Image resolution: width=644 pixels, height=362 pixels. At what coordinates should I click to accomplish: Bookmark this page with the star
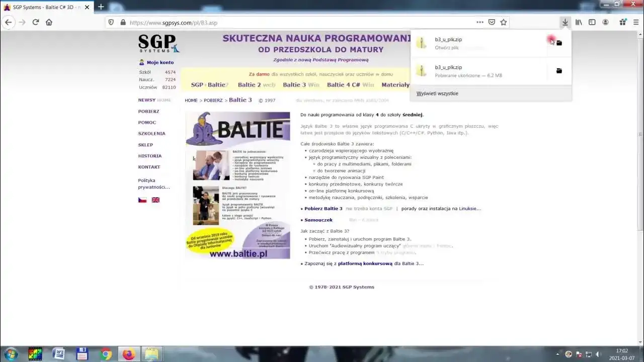[503, 22]
